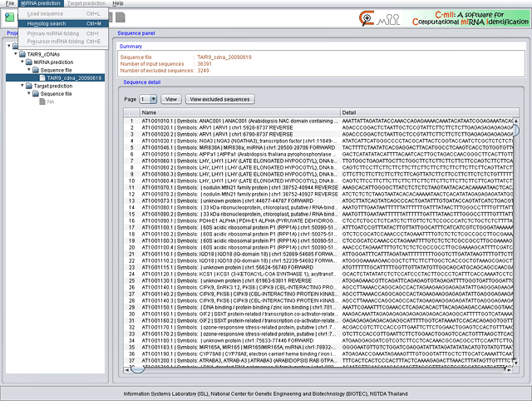Close the MiRNA prediction menu
This screenshot has height=401, width=532.
[41, 3]
